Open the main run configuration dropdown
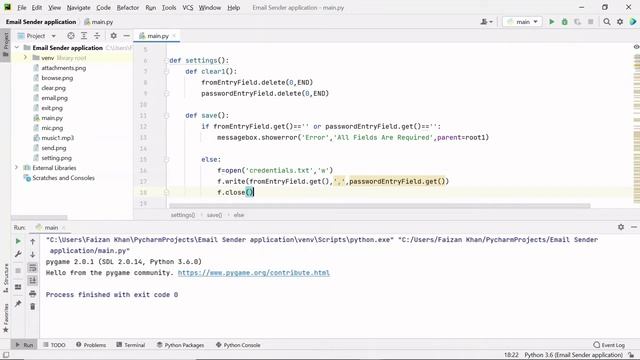 click(522, 22)
